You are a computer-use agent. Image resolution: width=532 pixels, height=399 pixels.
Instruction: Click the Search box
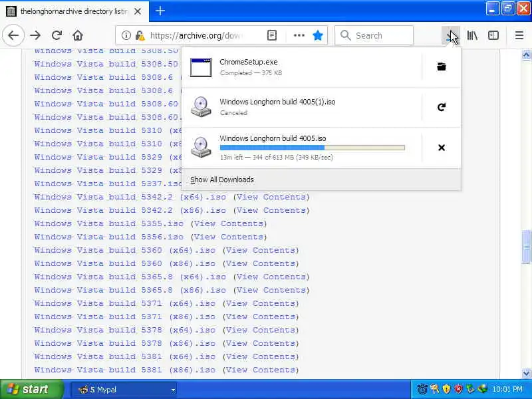374,35
